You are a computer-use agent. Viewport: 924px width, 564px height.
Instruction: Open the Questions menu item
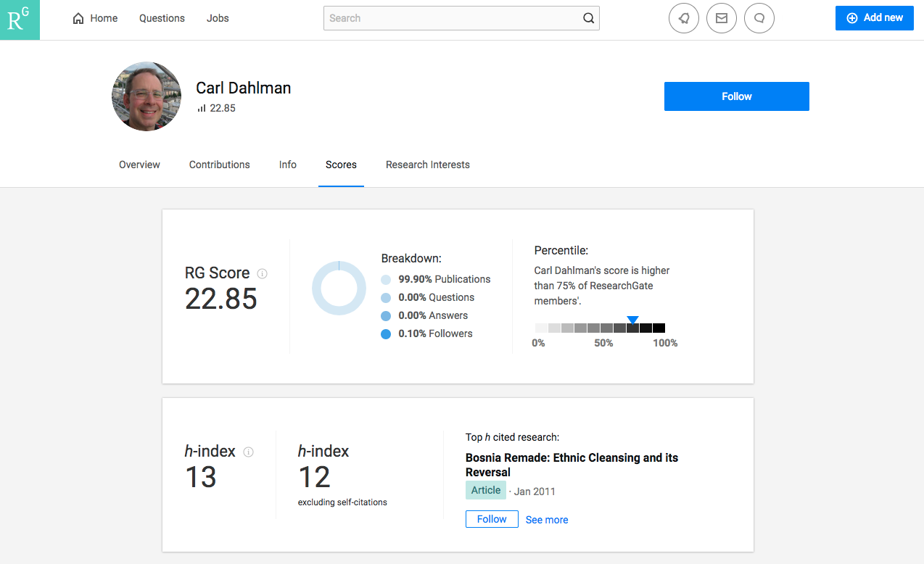click(162, 18)
